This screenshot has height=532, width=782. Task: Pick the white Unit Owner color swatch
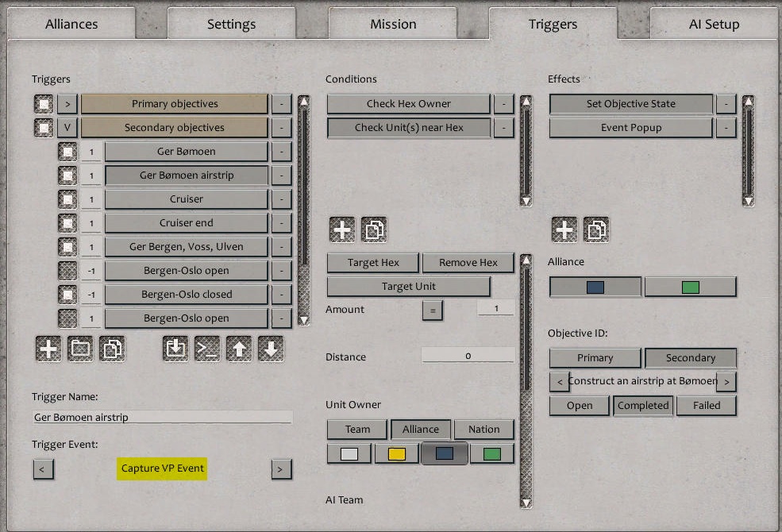349,453
